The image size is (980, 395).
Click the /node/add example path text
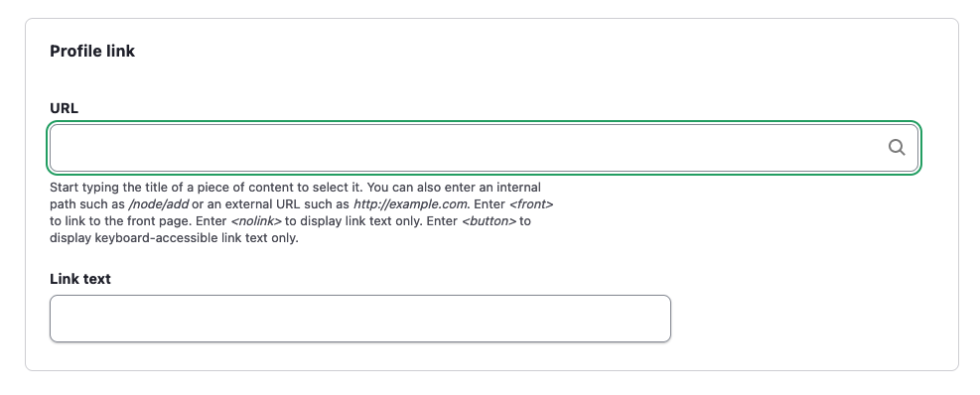click(158, 204)
